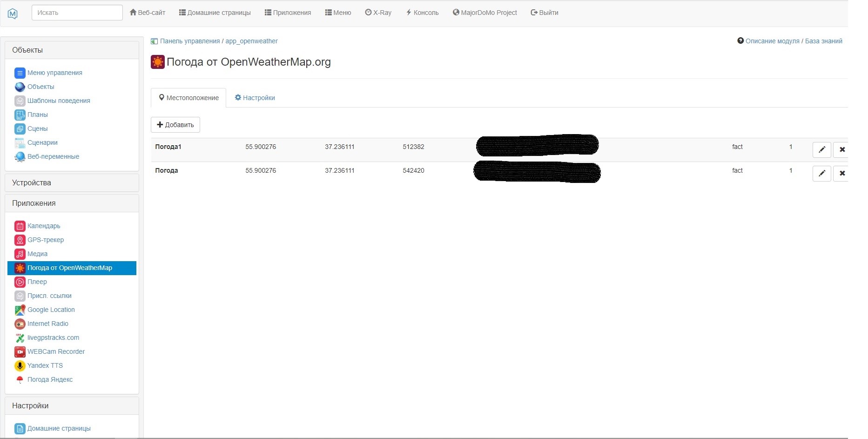Click the Календарь icon
This screenshot has width=868, height=439.
click(20, 226)
